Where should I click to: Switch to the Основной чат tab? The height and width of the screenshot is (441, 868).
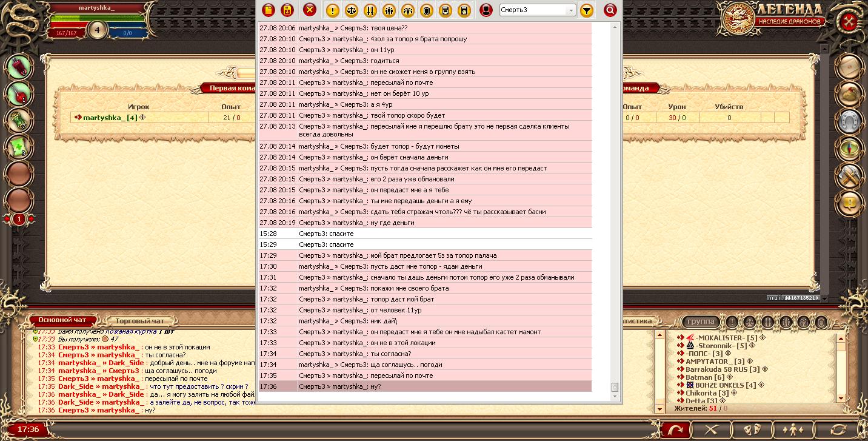point(63,320)
